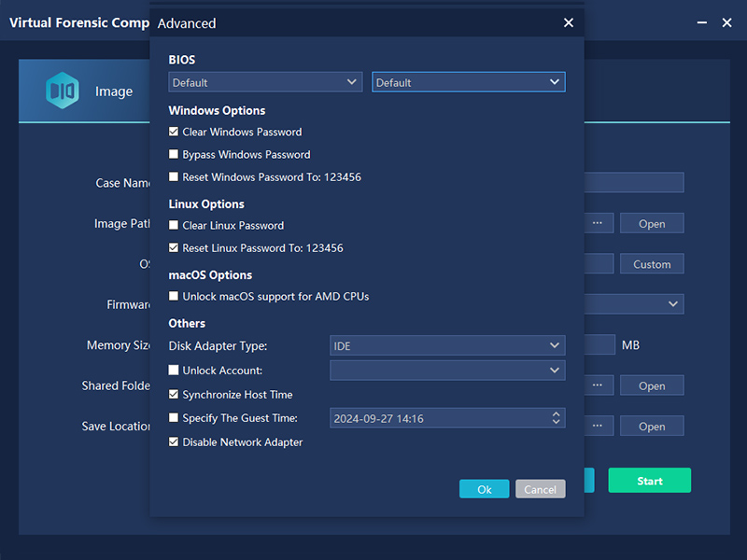
Task: Click the guest time field 2024-09-27 14:16
Action: point(447,418)
